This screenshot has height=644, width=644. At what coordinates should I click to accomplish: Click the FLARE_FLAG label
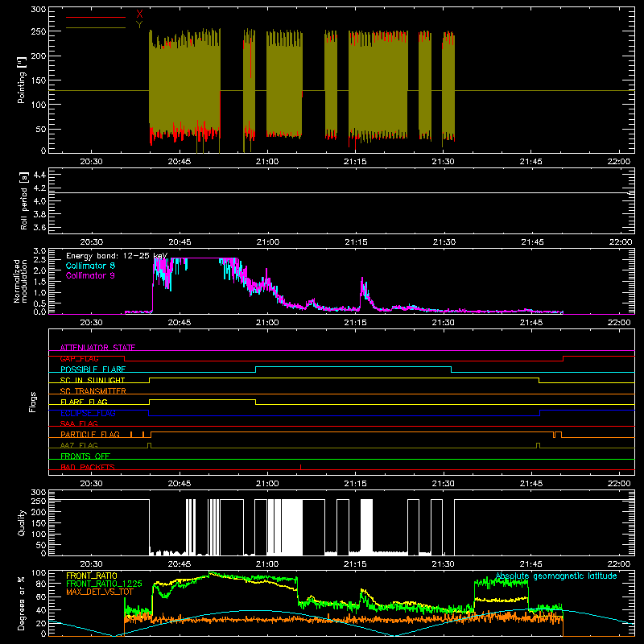(84, 402)
